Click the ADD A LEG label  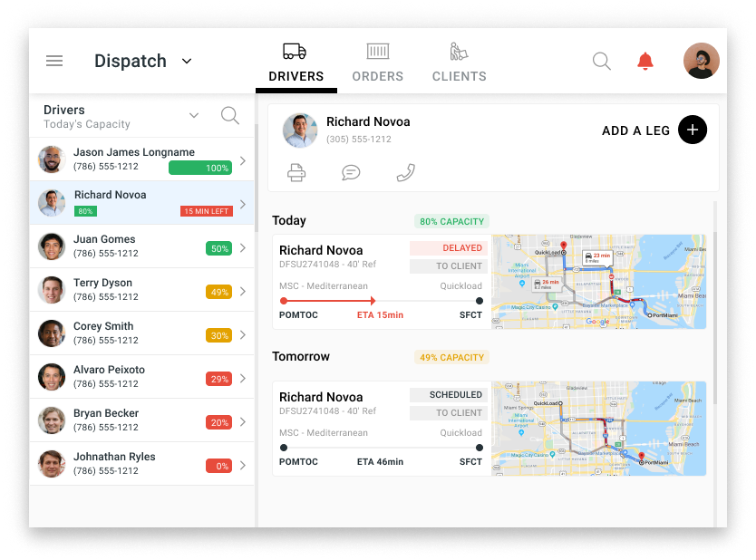[635, 130]
